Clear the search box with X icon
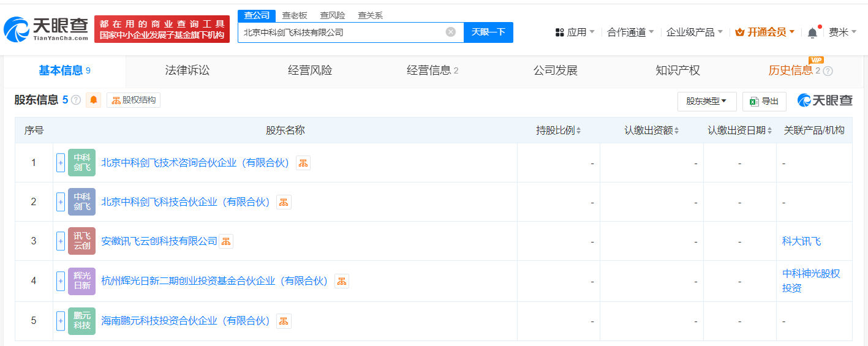 pyautogui.click(x=451, y=32)
